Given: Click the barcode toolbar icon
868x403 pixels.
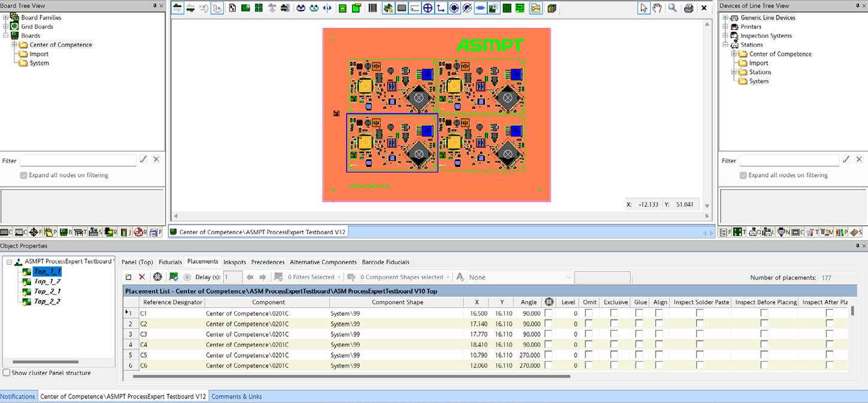Looking at the screenshot, I should tap(372, 8).
